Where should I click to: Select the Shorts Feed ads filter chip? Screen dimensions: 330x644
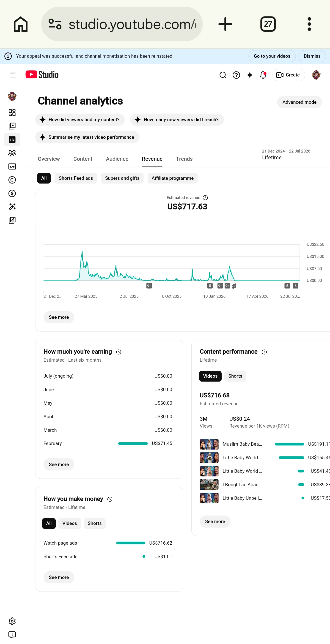coord(76,178)
